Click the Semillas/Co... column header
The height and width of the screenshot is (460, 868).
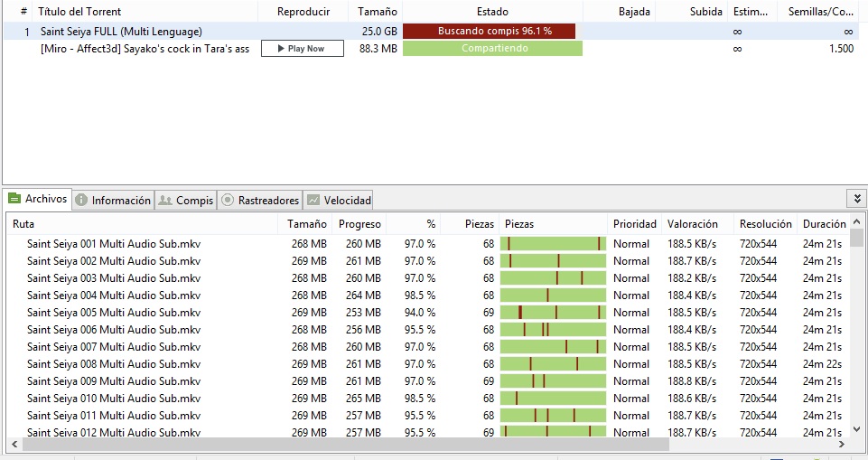point(820,12)
